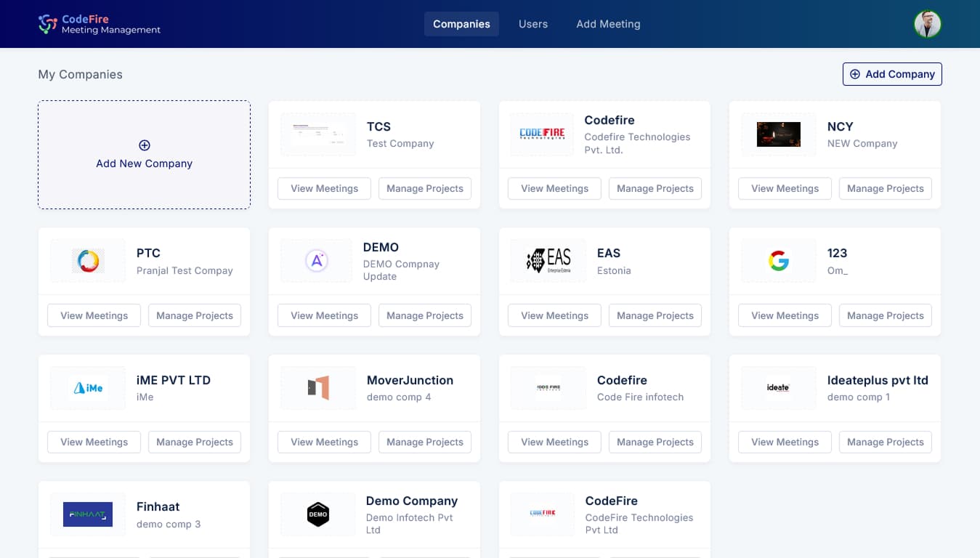Select the Finhaat blue logo
The width and height of the screenshot is (980, 558).
88,514
